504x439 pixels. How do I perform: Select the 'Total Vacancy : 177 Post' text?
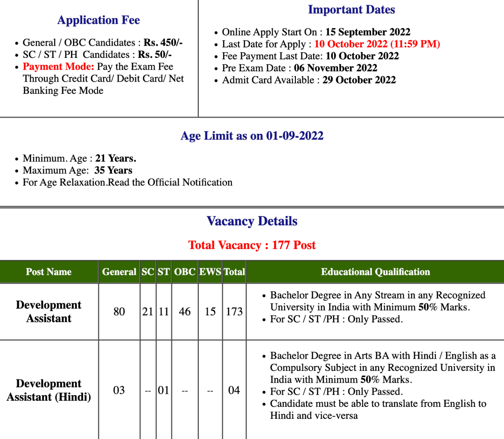(252, 245)
